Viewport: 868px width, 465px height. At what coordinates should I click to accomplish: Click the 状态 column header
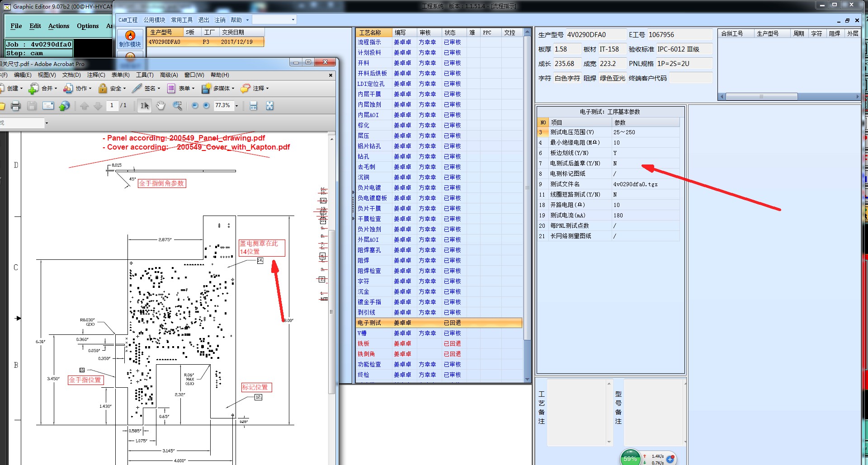453,33
